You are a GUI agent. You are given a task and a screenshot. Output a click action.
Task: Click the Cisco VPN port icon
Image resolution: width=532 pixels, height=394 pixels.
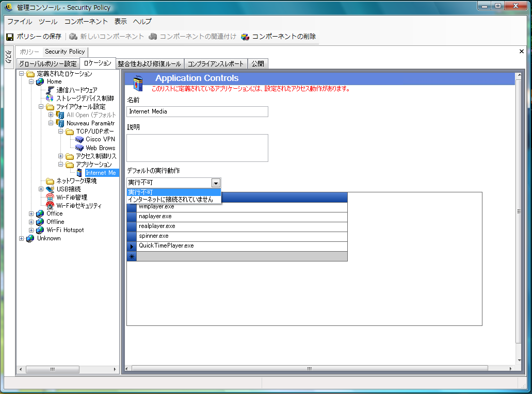pyautogui.click(x=79, y=139)
